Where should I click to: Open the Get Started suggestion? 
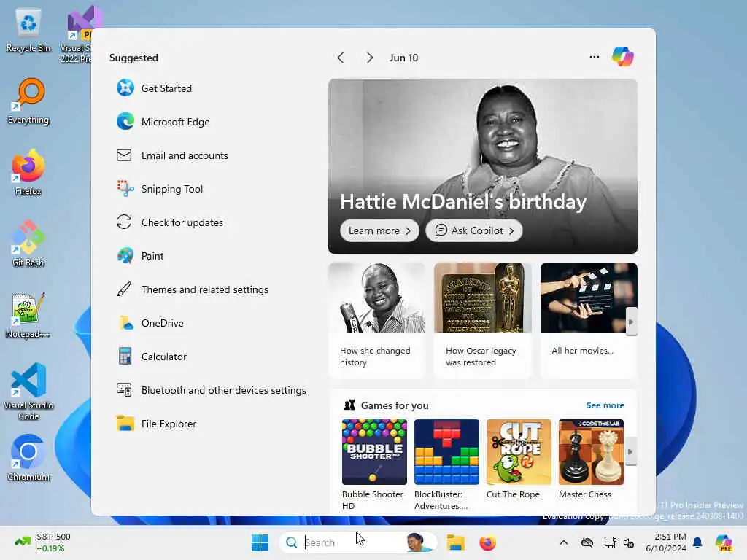tap(154, 88)
